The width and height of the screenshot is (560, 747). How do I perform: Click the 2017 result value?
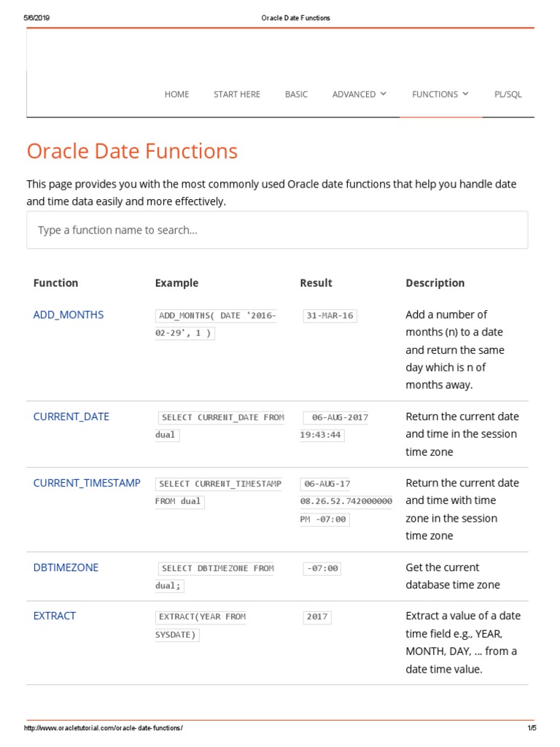point(317,617)
